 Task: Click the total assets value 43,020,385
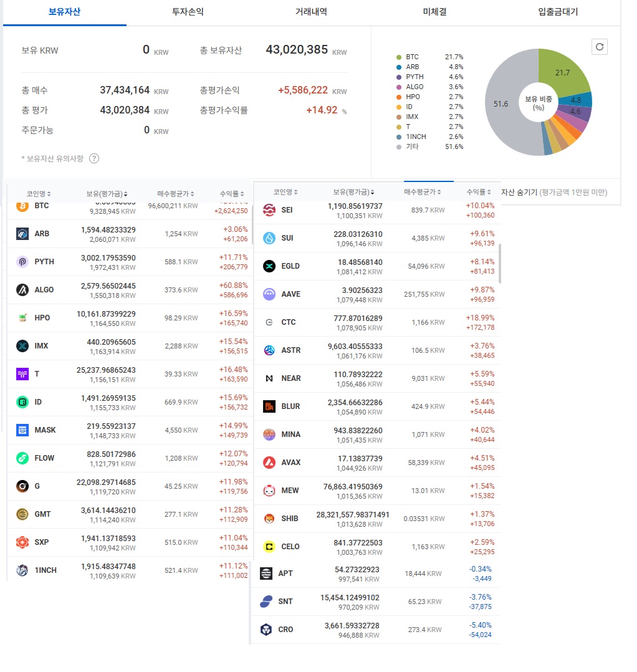[x=297, y=50]
